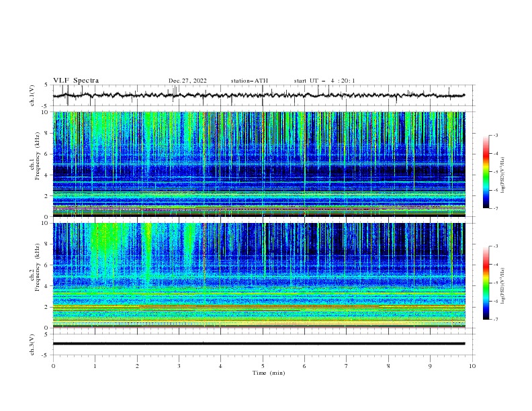Click the thick black ch.3 voltage trace
This screenshot has height=411, width=532.
(x=259, y=344)
